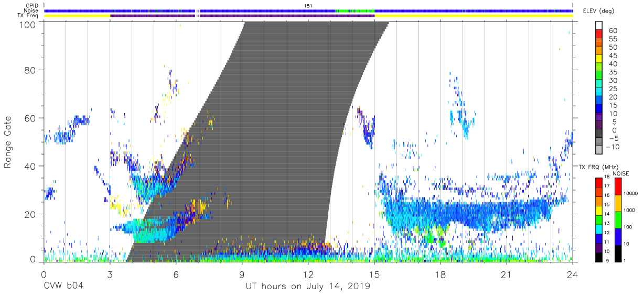
Task: Select the 'UT hours on July 14, 2019' title
Action: pos(308,287)
